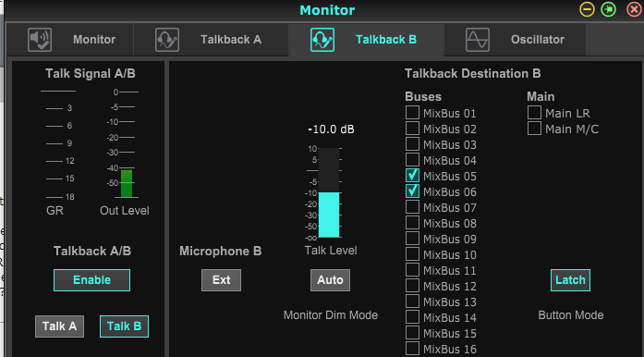Screen dimensions: 644x357
Task: Click the Talk Level fader bar
Action: [329, 192]
